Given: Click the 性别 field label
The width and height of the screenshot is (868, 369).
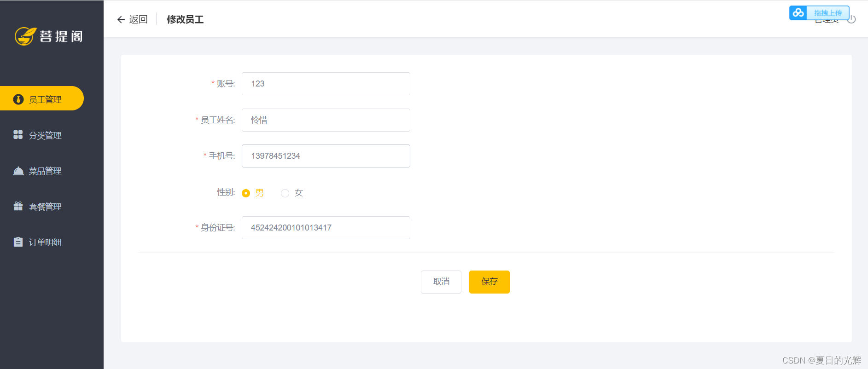Looking at the screenshot, I should (x=226, y=192).
